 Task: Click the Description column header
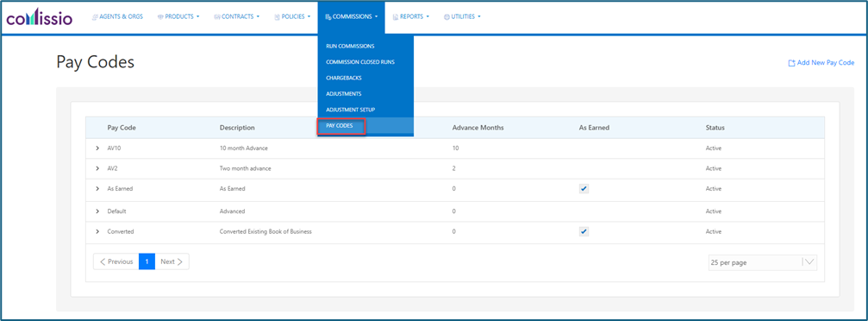(x=237, y=128)
